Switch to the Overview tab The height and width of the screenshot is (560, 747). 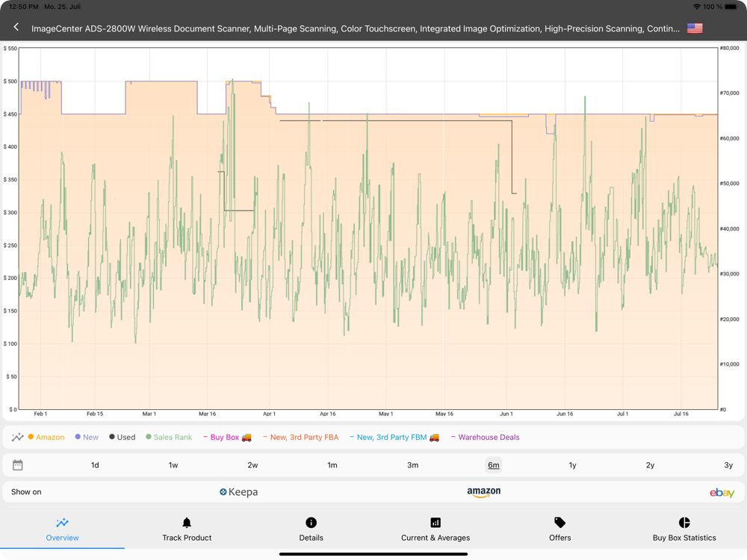63,529
